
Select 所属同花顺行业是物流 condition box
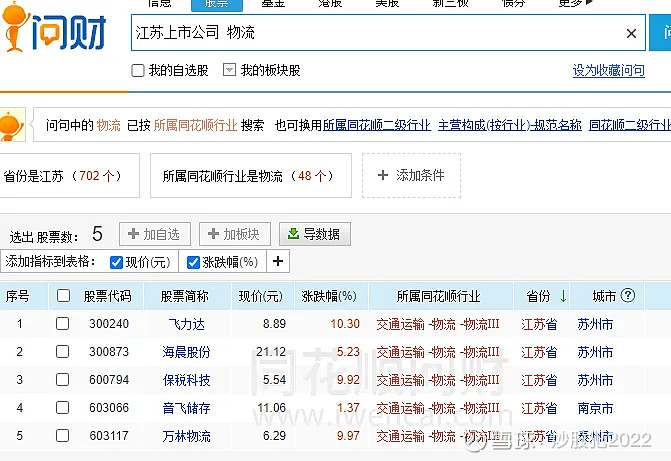click(x=251, y=175)
